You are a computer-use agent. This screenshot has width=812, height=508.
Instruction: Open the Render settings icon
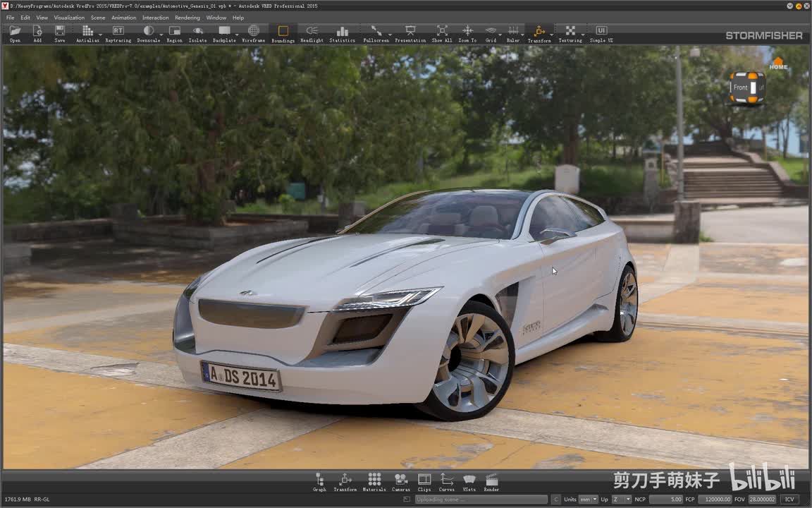[x=491, y=482]
